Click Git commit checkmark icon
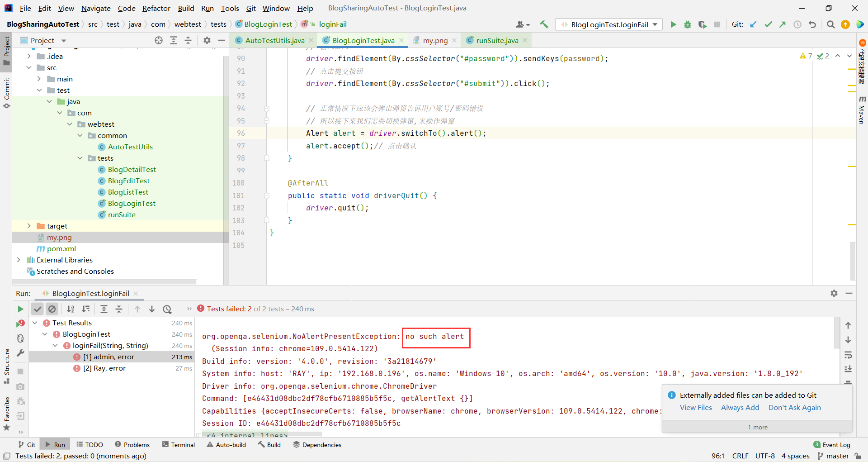Image resolution: width=868 pixels, height=462 pixels. [x=768, y=24]
